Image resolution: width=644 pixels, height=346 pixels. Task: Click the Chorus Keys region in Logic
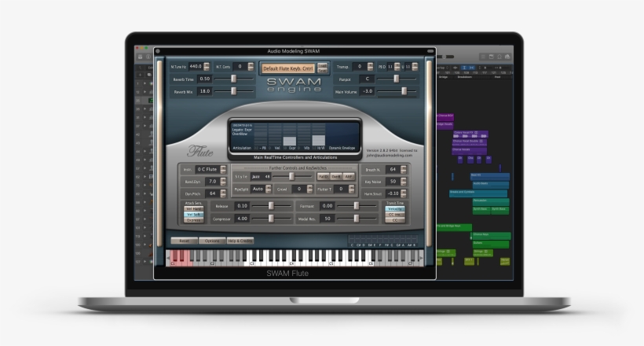[x=491, y=236]
